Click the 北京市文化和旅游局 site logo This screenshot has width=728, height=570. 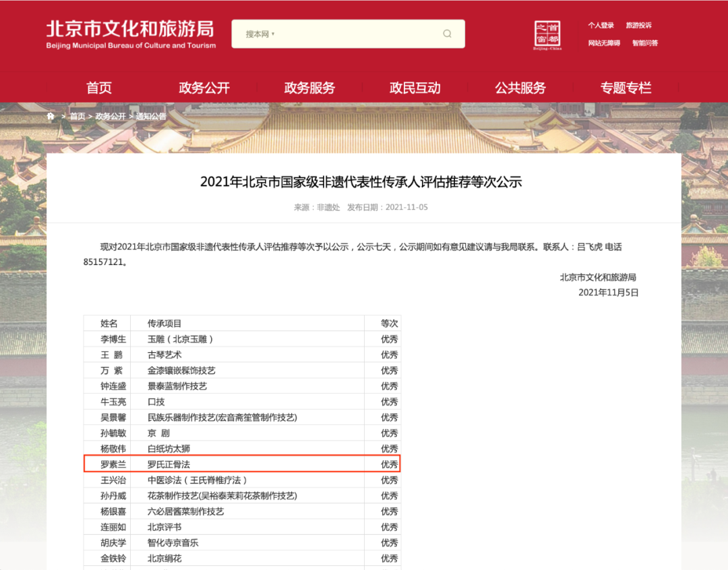point(130,34)
